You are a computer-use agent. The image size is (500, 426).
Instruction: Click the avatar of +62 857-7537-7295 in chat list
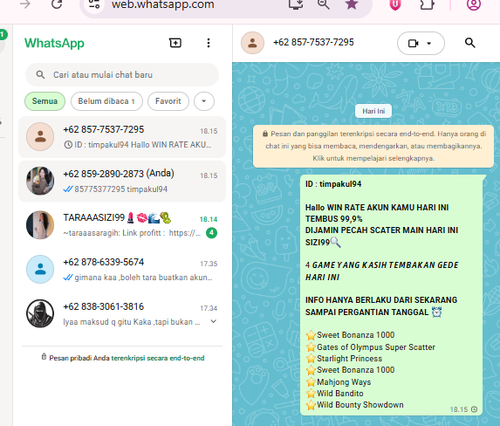40,137
